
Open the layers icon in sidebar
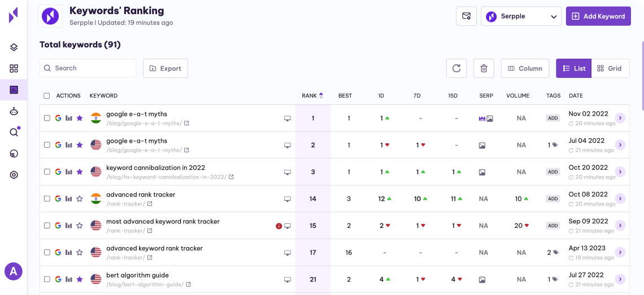[x=14, y=47]
